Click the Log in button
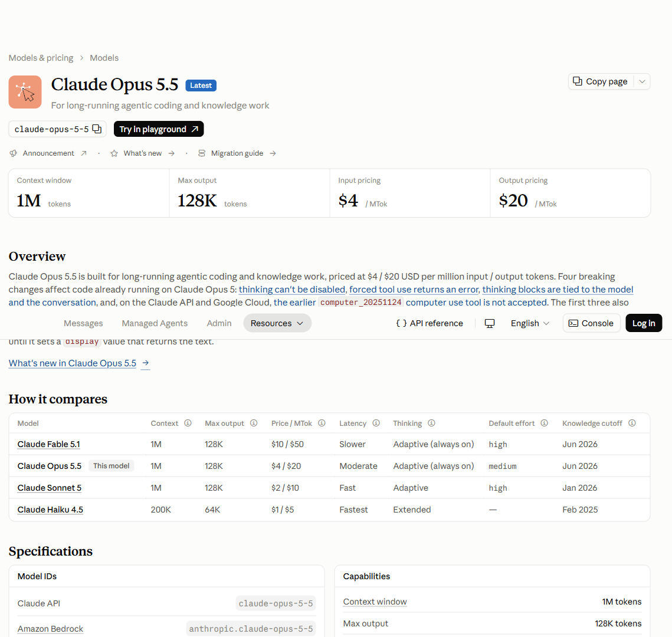This screenshot has width=672, height=637. [x=644, y=323]
